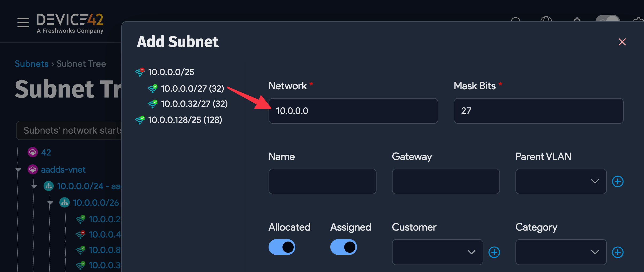This screenshot has width=644, height=272.
Task: Open the Category dropdown
Action: click(x=561, y=252)
